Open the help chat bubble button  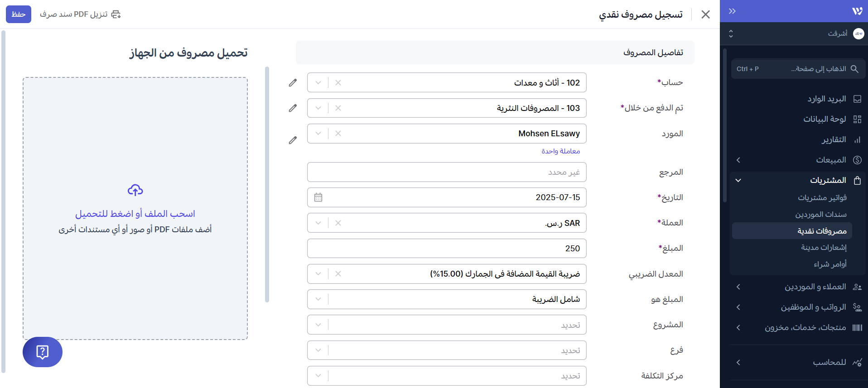pyautogui.click(x=43, y=352)
